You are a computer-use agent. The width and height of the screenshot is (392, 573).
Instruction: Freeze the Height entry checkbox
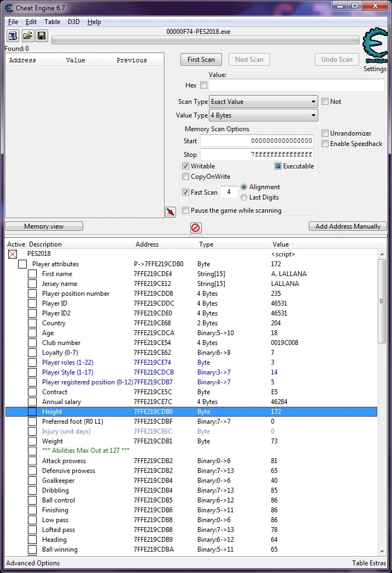coord(32,412)
